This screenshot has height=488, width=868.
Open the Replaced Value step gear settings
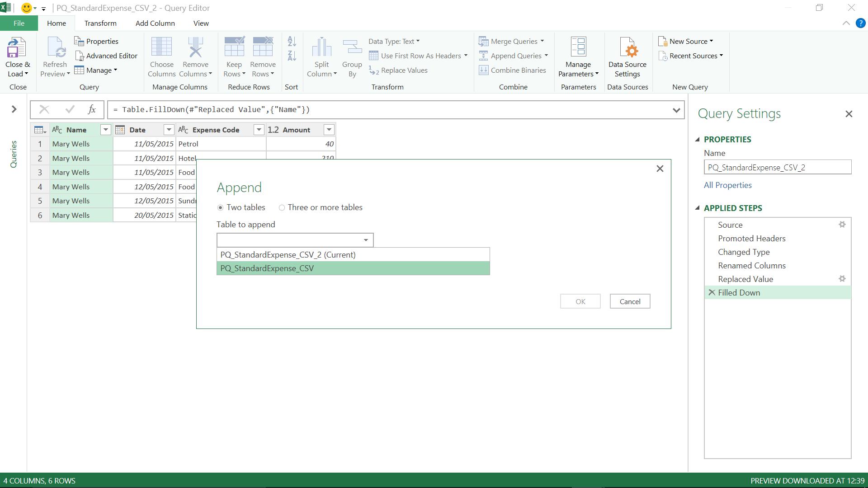(x=842, y=279)
